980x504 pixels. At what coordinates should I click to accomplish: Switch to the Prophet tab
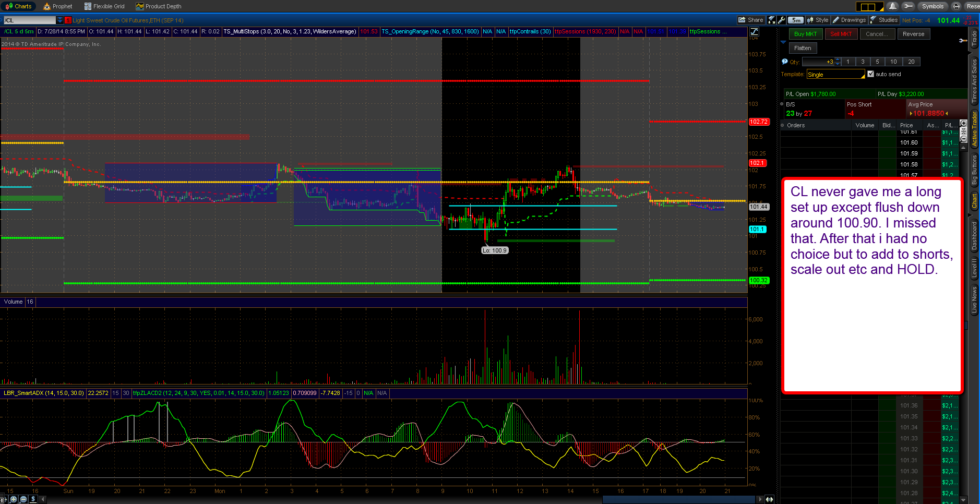point(57,6)
